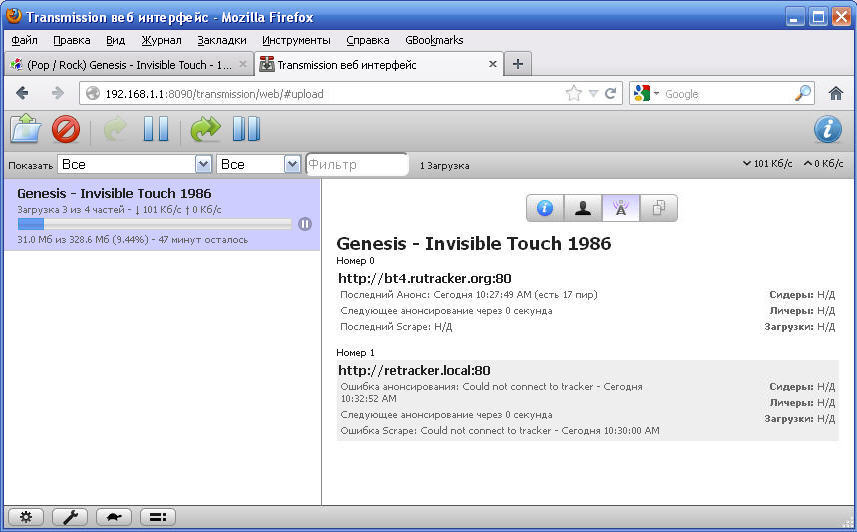The image size is (857, 532).
Task: Open the Files tab in the inspector
Action: click(658, 208)
